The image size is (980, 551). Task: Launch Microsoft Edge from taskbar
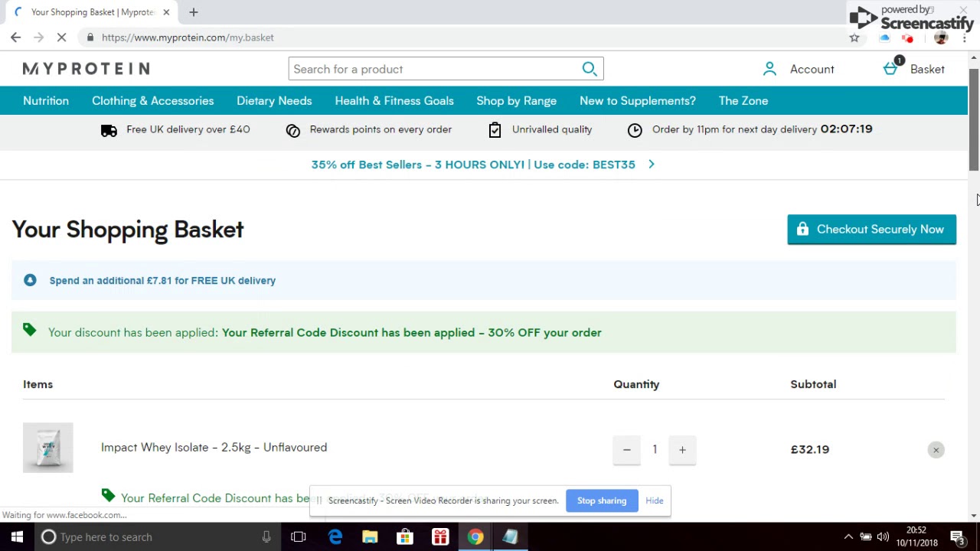[335, 537]
